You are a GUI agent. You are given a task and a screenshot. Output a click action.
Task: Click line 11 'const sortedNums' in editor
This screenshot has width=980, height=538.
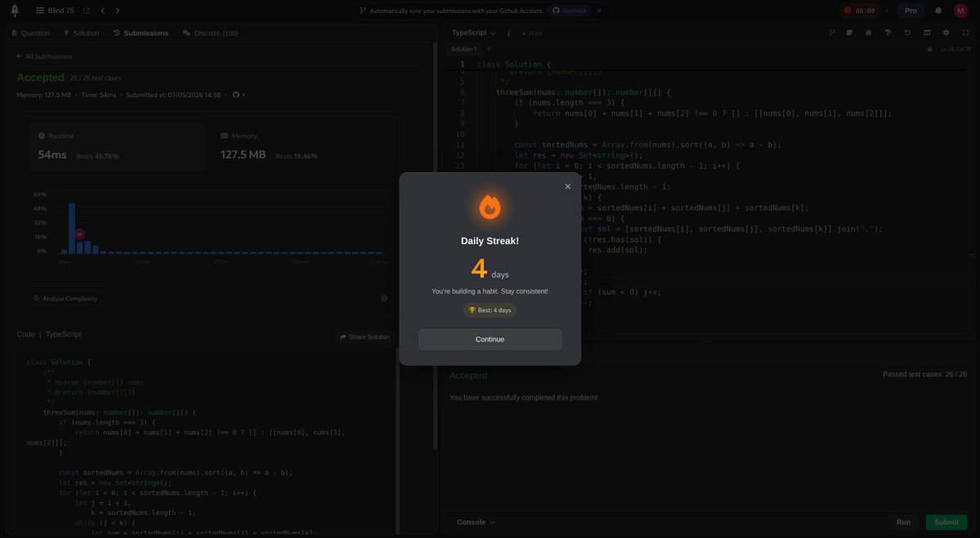[x=648, y=145]
